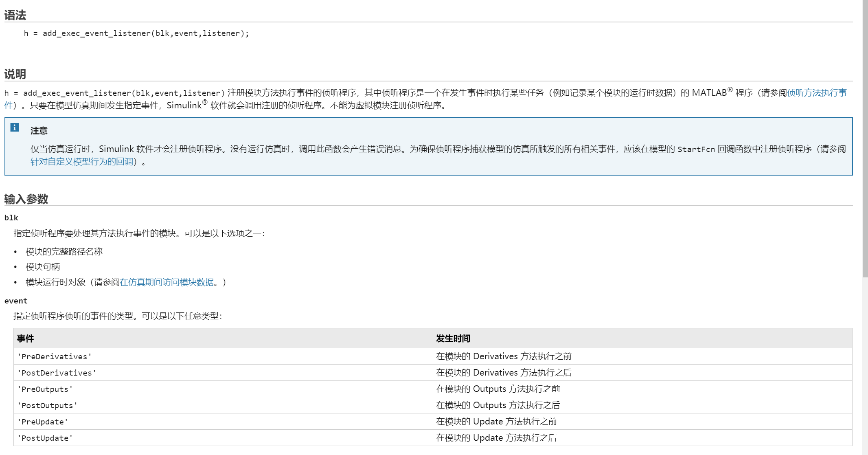Select the 'PreDerivatives' event row
The height and width of the screenshot is (455, 868).
coord(54,356)
